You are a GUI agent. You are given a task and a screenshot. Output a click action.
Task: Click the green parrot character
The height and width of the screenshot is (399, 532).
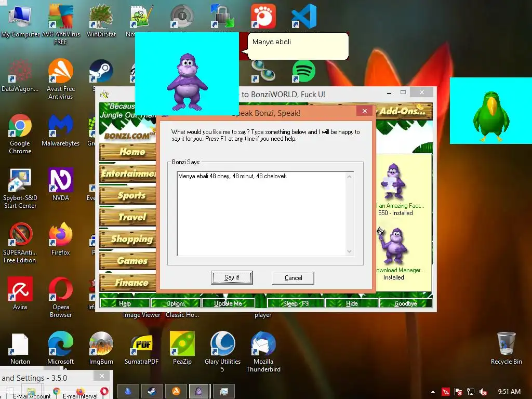click(x=491, y=116)
